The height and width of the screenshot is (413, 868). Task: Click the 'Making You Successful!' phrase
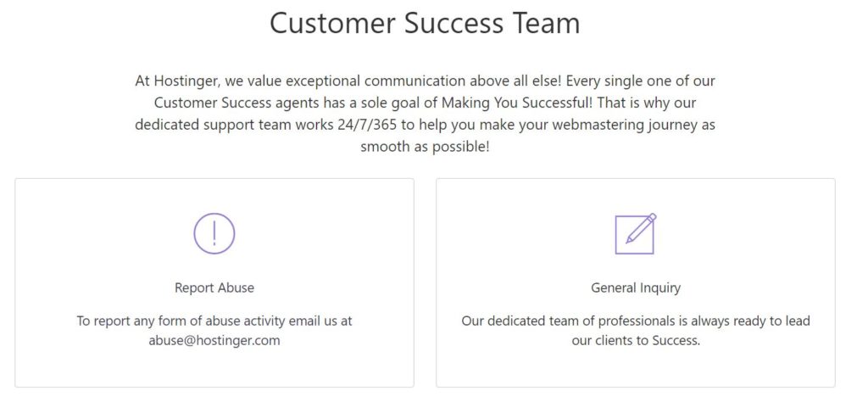pos(517,103)
